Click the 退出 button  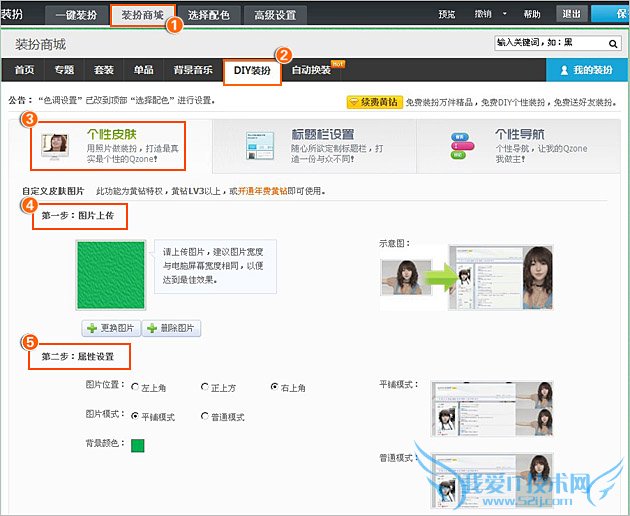coord(571,14)
